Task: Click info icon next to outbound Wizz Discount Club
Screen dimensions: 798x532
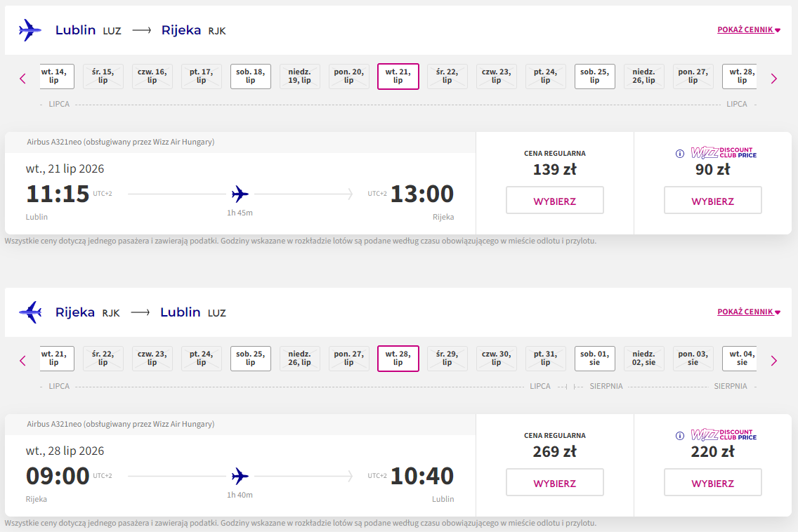Action: (x=679, y=154)
